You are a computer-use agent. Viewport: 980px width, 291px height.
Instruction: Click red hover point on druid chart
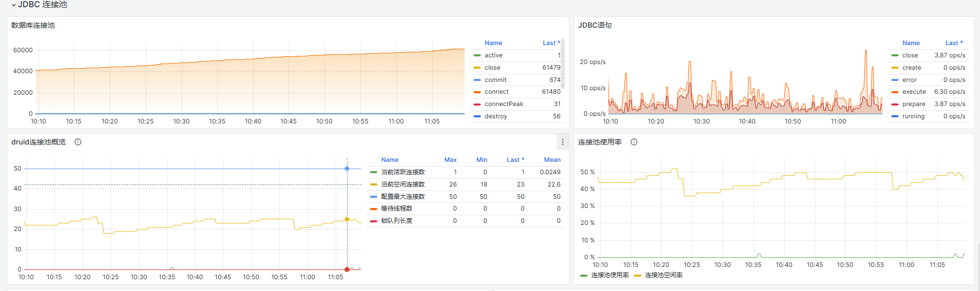click(x=347, y=269)
